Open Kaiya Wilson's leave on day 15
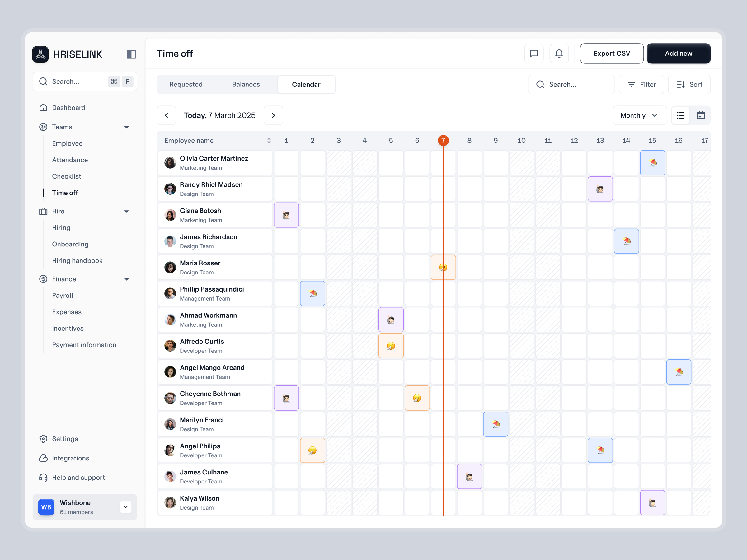This screenshot has width=747, height=560. (652, 503)
